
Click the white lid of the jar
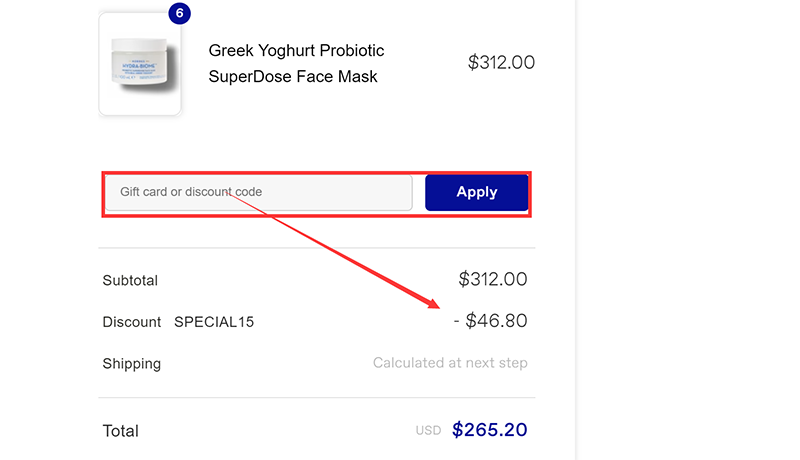pyautogui.click(x=138, y=43)
